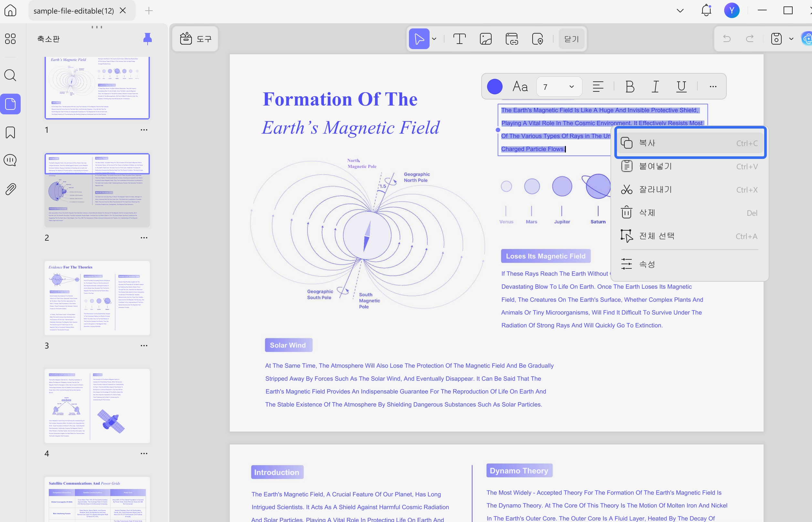Open the user account Y avatar
The width and height of the screenshot is (812, 522).
(732, 10)
